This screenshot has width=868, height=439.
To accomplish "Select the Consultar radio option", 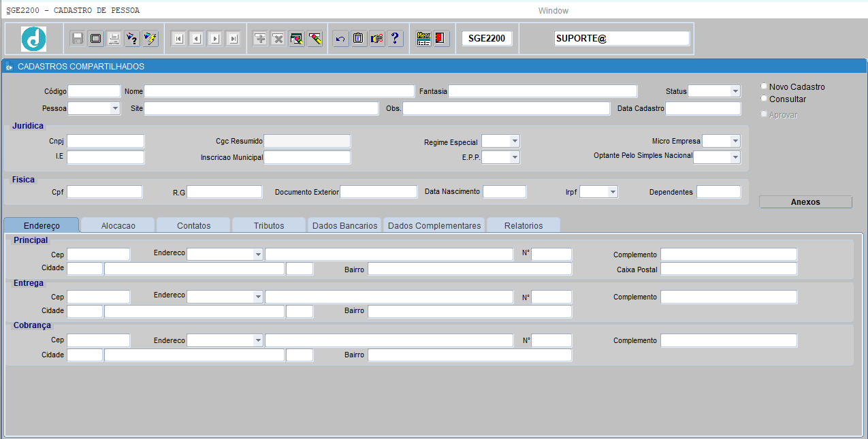I will [764, 99].
